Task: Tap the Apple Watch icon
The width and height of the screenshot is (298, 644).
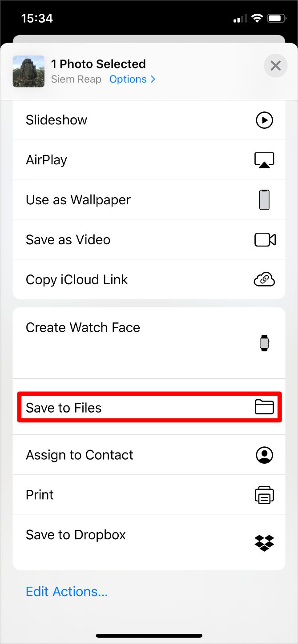Action: [264, 343]
